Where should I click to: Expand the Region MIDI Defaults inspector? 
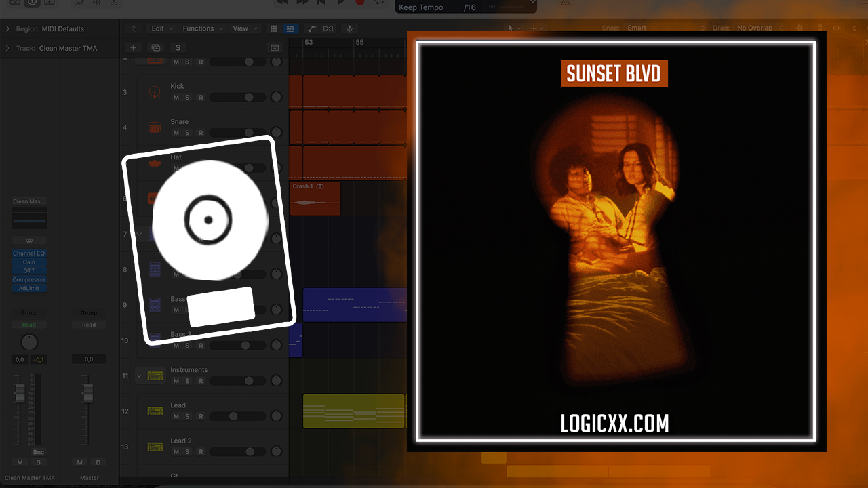[8, 28]
